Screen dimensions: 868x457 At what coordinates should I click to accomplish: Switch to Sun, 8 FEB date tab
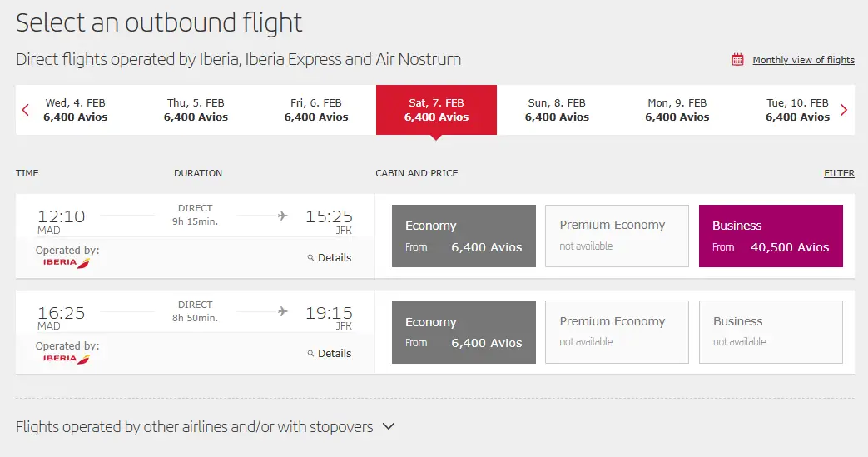[x=557, y=110]
